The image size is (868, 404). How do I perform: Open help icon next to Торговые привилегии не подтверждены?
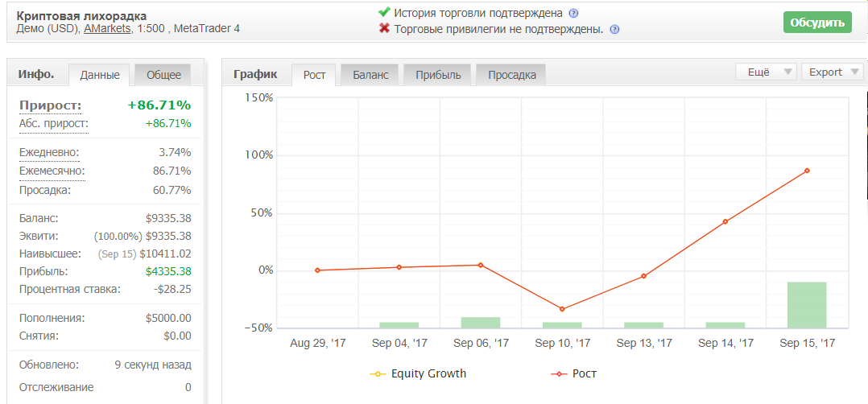click(x=614, y=30)
